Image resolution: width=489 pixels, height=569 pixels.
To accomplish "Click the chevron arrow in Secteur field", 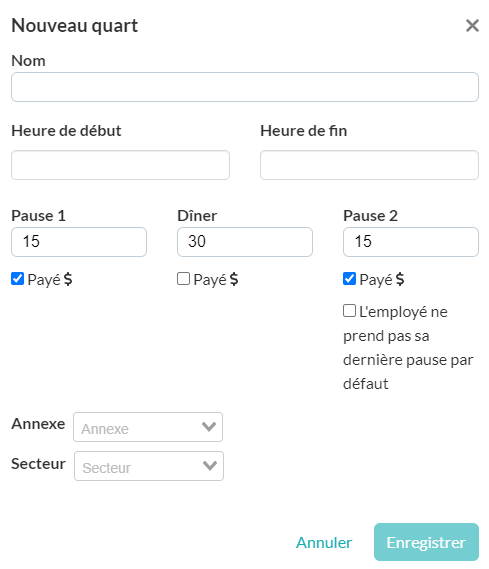I will [x=210, y=466].
